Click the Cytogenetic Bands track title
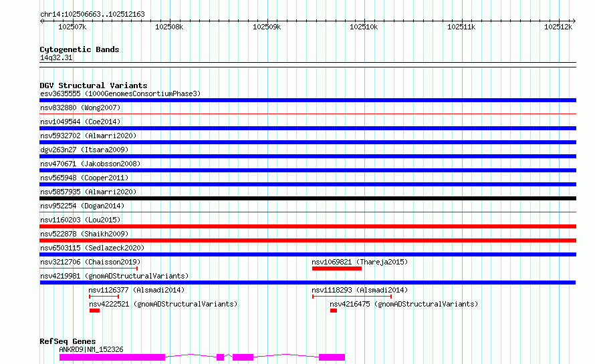Viewport: 595px width, 364px height. [x=80, y=49]
